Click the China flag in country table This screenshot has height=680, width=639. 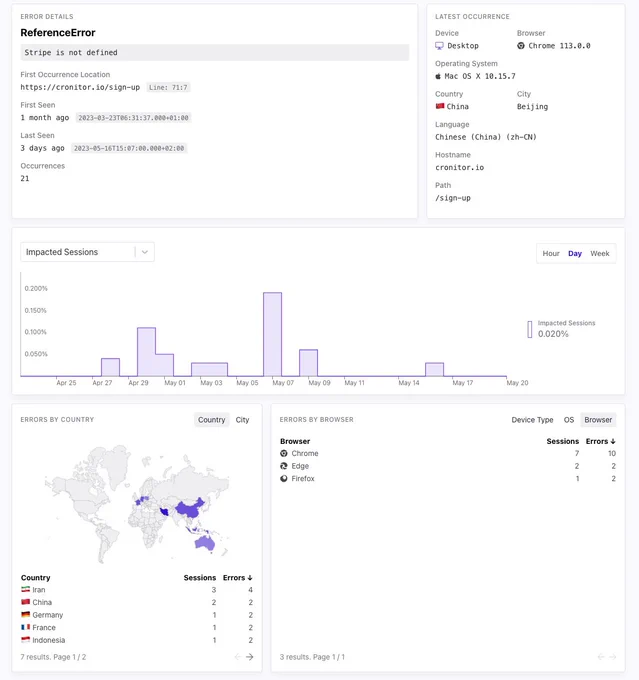tap(26, 602)
